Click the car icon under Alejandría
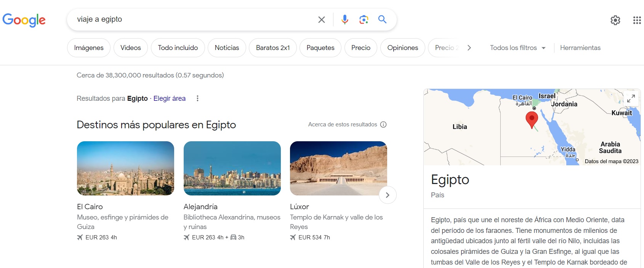Viewport: 644px width, 268px height. (x=233, y=237)
